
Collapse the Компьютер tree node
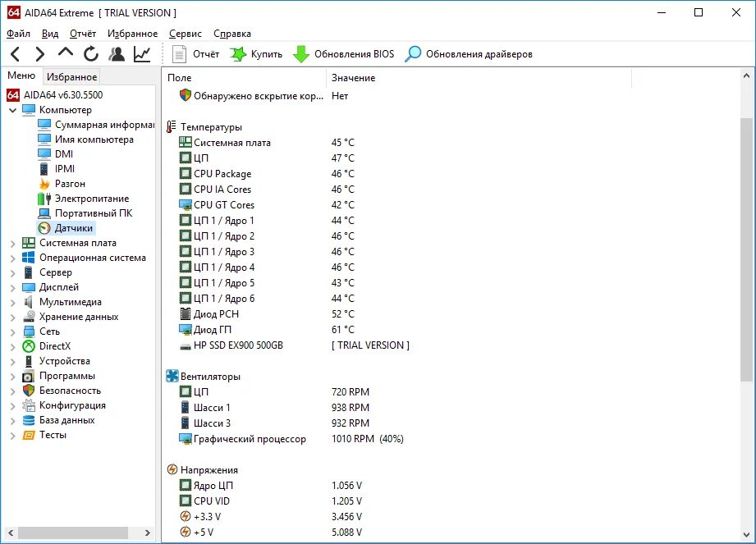click(12, 110)
